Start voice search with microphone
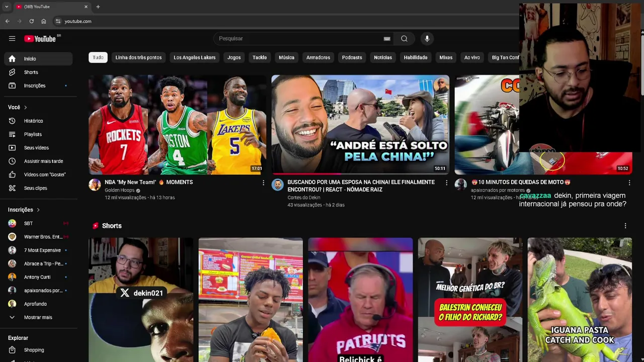 pyautogui.click(x=427, y=39)
